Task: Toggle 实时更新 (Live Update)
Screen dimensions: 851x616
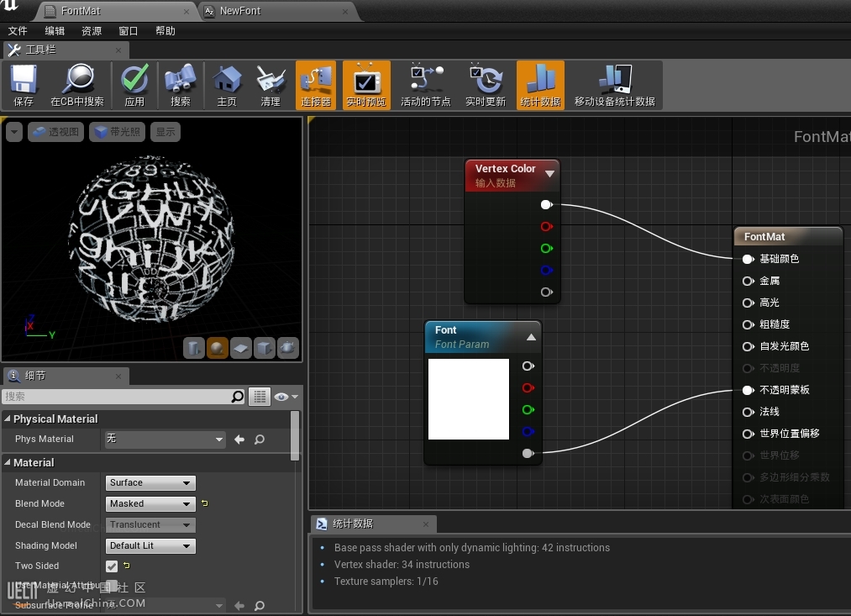Action: point(486,85)
